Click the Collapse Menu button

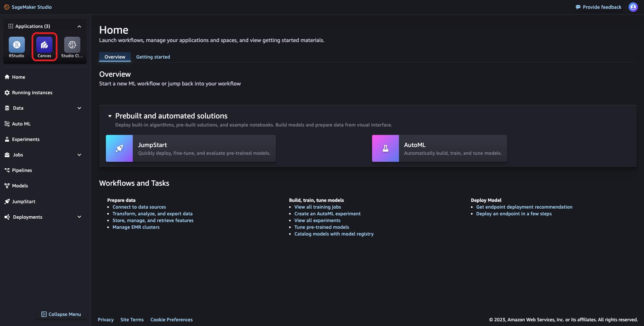[61, 314]
